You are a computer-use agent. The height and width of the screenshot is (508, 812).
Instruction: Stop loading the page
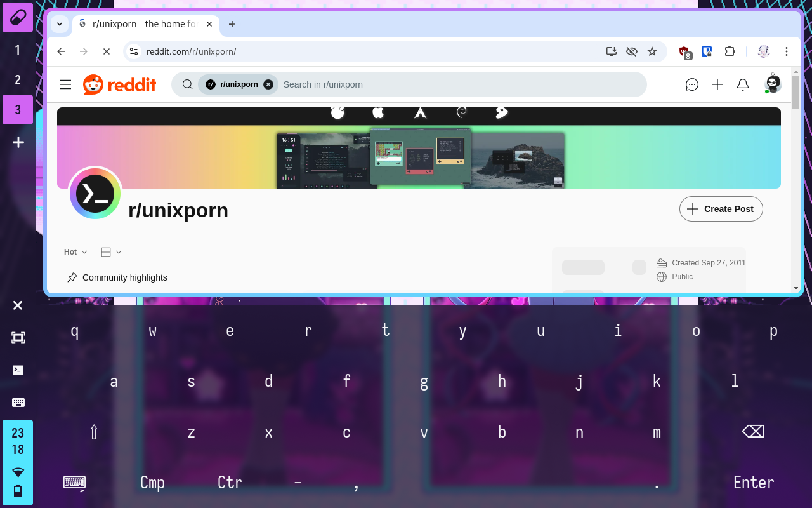(x=107, y=51)
